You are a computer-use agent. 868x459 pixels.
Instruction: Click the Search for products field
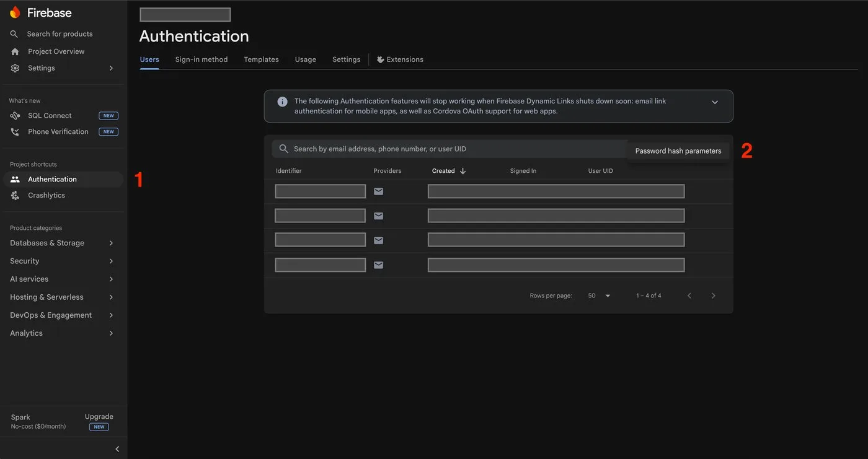pos(60,34)
